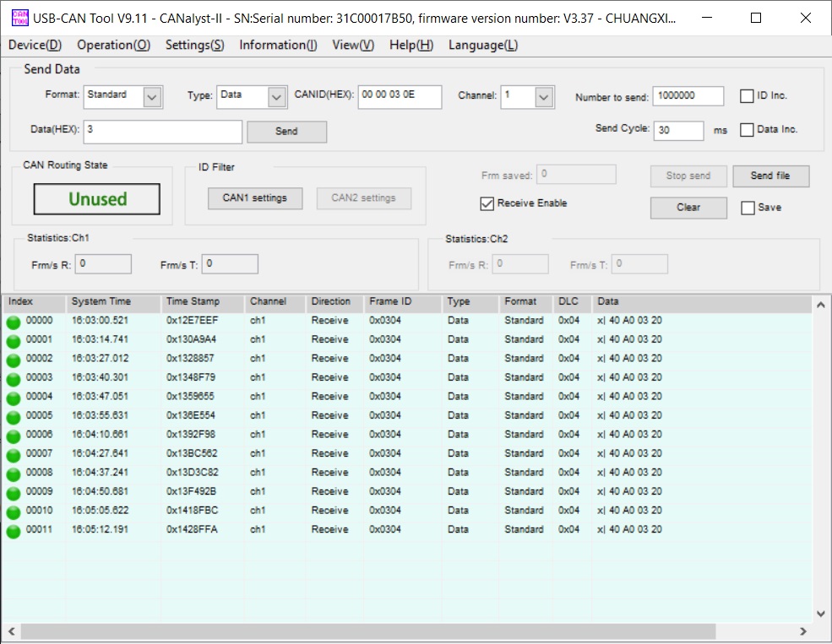Open the Settings menu
Screen dimensions: 832x644
pyautogui.click(x=194, y=46)
